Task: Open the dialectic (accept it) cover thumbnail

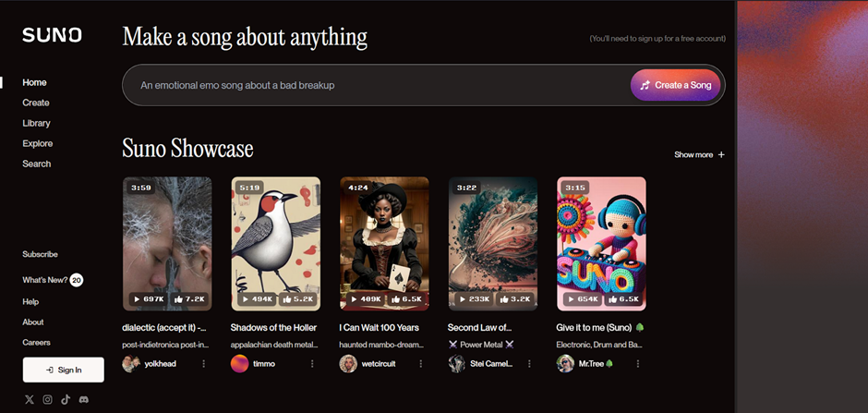Action: [167, 244]
